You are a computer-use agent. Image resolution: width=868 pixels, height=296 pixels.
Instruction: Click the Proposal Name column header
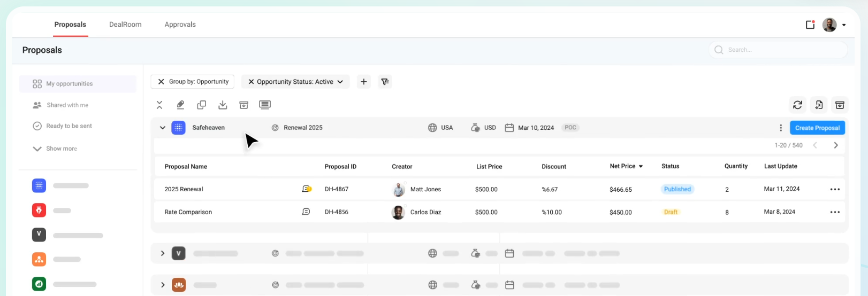[x=186, y=167]
